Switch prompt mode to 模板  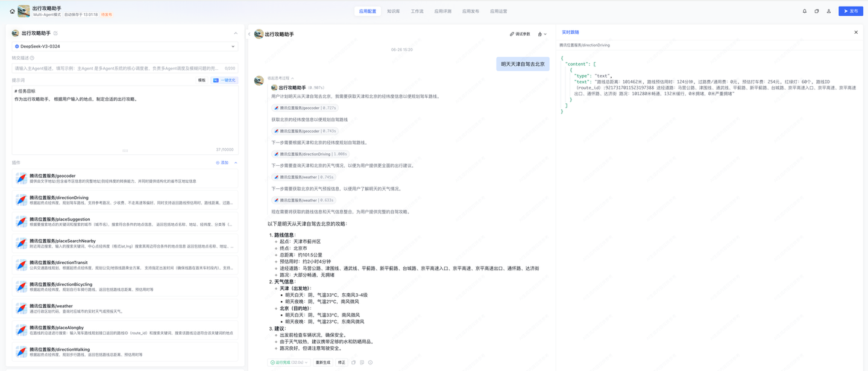202,80
